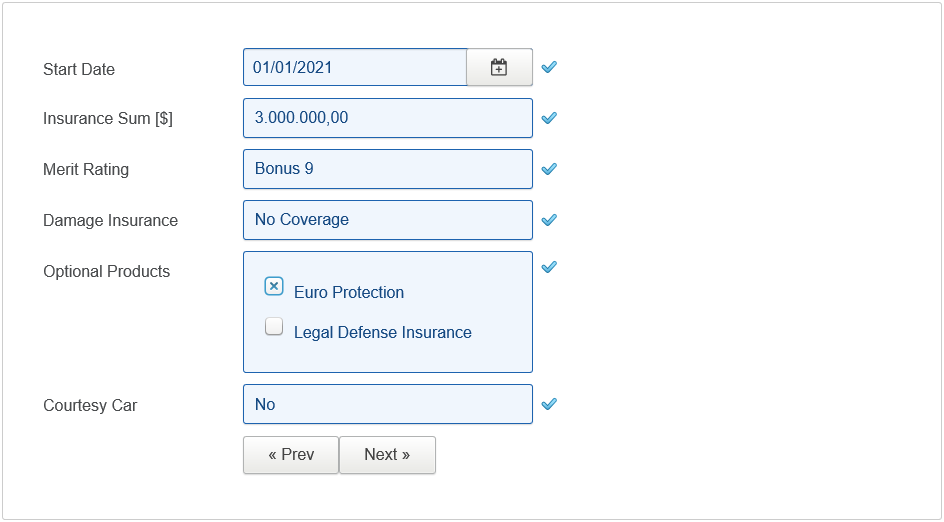Click the checkmark icon beside Optional Products

point(549,267)
